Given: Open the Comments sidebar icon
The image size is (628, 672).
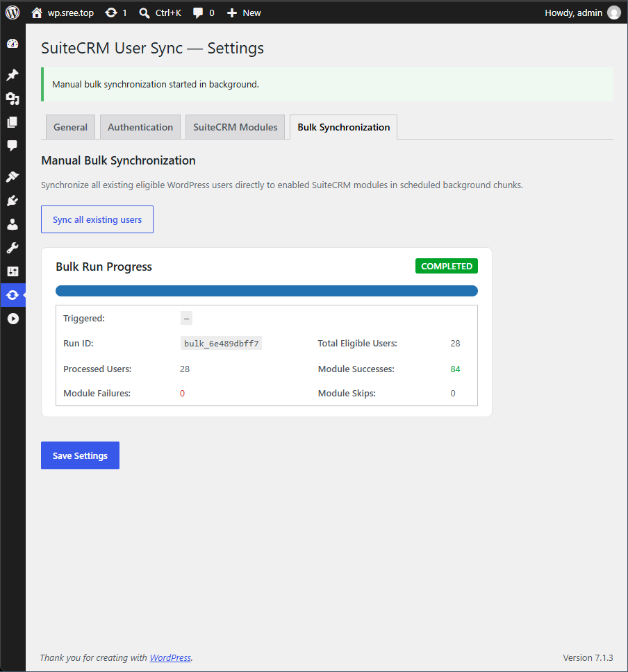Looking at the screenshot, I should click(13, 146).
